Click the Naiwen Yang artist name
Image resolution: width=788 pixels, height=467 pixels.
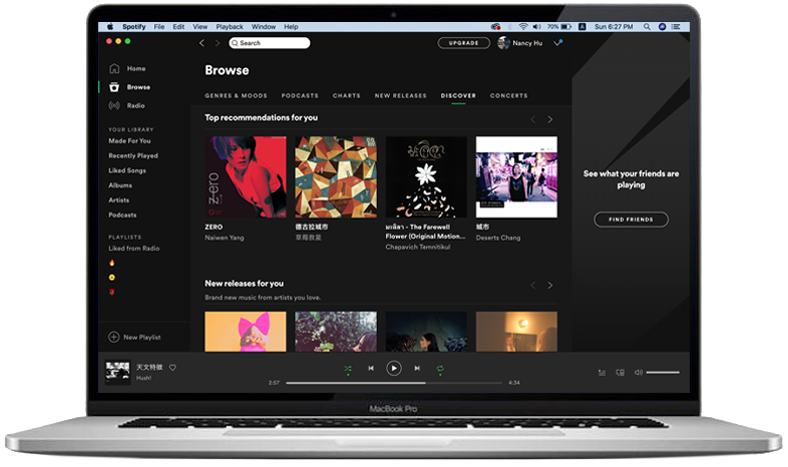tap(224, 238)
